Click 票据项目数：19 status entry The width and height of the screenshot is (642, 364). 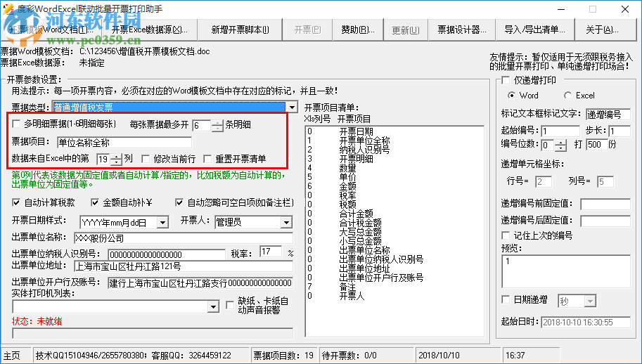tap(283, 356)
